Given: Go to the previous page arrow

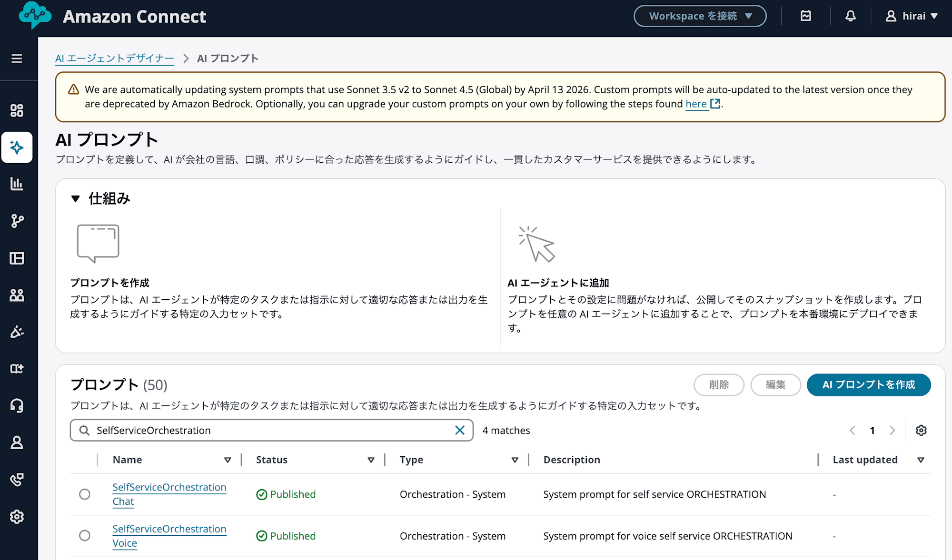Looking at the screenshot, I should (852, 430).
